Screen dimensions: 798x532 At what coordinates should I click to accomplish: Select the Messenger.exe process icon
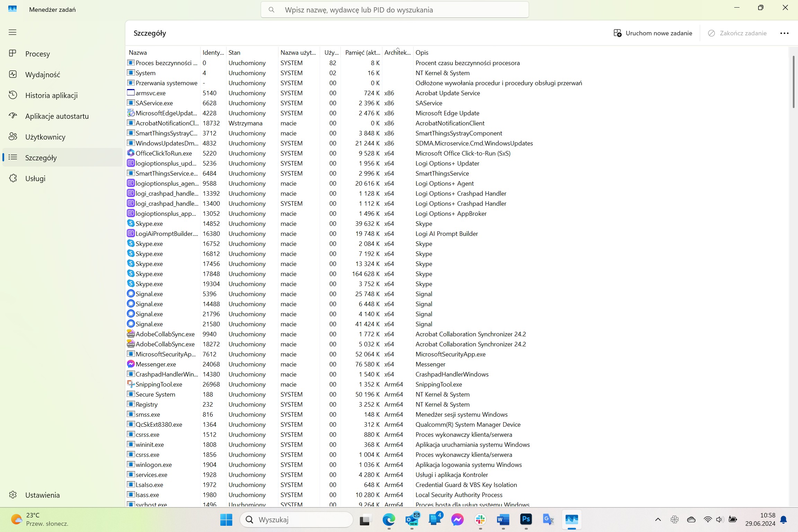tap(131, 364)
